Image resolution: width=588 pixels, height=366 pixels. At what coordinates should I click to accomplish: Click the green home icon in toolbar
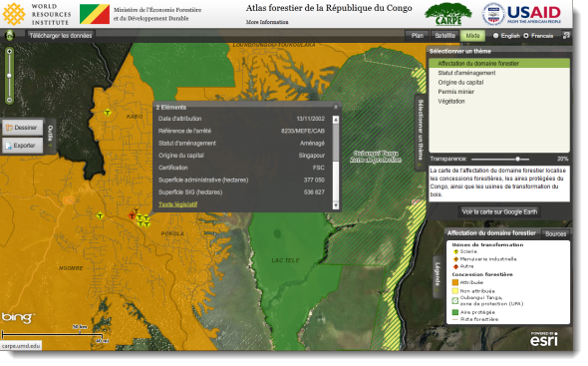[9, 36]
